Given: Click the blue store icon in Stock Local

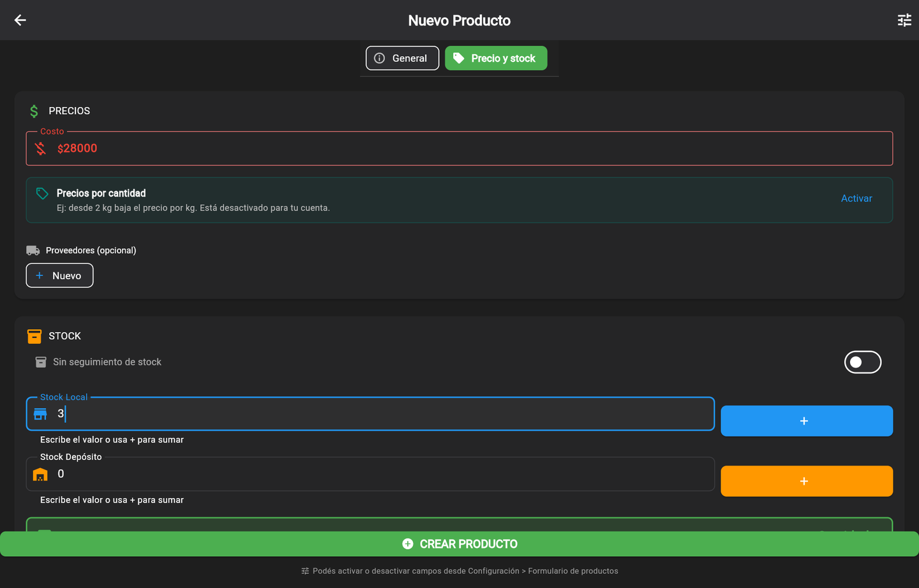Looking at the screenshot, I should (40, 414).
